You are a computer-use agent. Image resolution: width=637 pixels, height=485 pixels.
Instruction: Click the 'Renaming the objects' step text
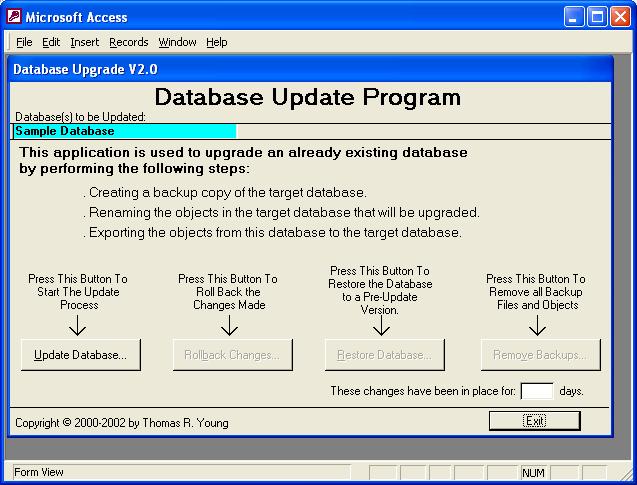(281, 212)
